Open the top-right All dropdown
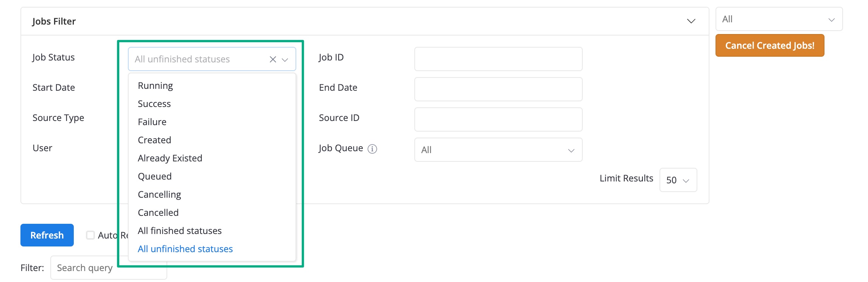This screenshot has height=282, width=868. 779,19
